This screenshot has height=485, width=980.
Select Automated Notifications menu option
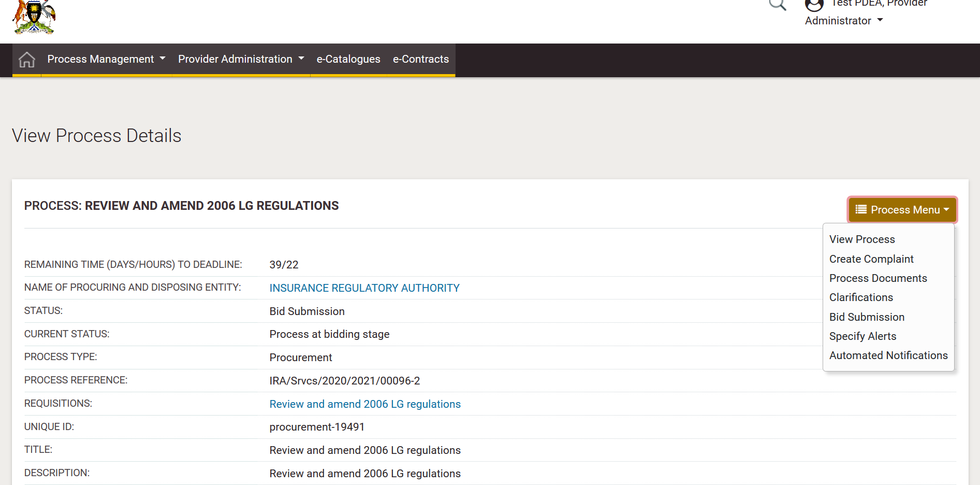coord(888,355)
